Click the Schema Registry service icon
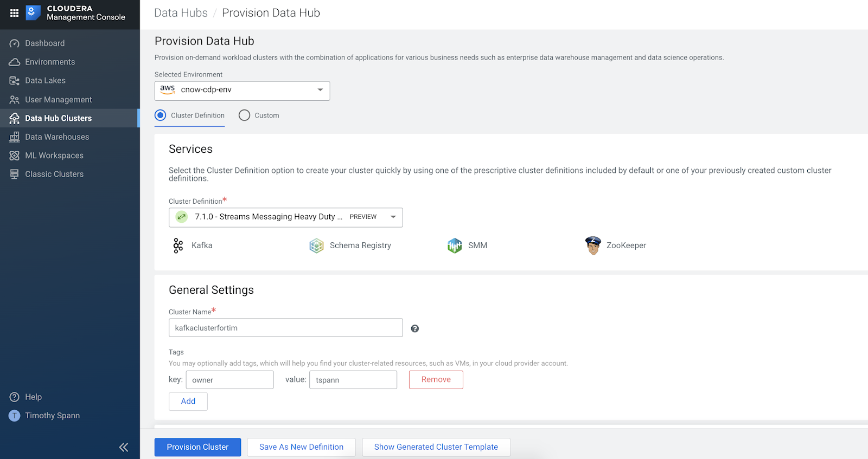868x459 pixels. pyautogui.click(x=316, y=245)
